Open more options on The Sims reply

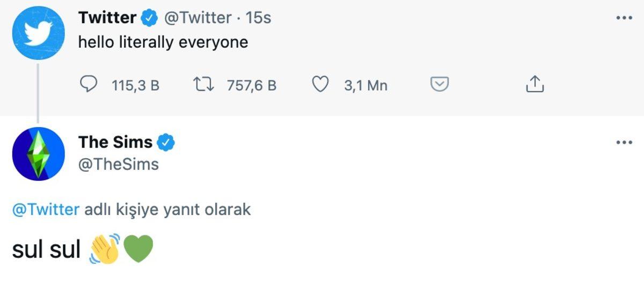click(624, 142)
